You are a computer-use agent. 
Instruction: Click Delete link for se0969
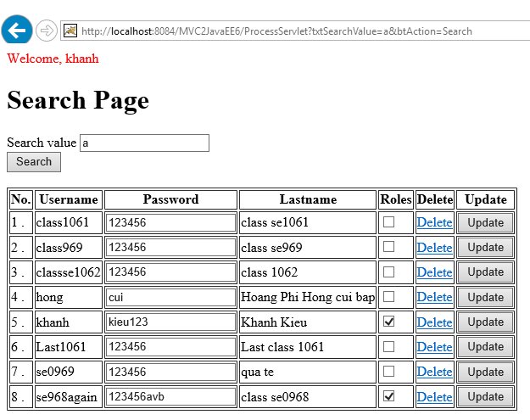click(434, 372)
